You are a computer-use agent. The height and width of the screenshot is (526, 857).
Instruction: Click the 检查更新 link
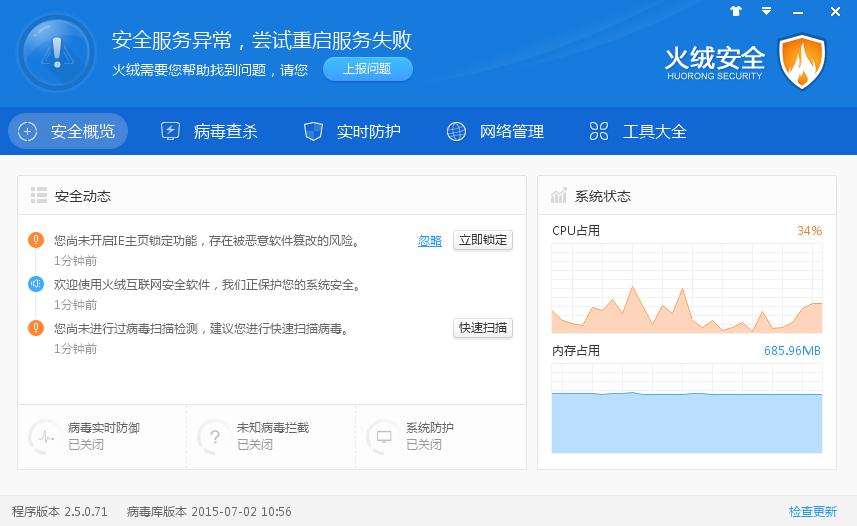point(812,511)
